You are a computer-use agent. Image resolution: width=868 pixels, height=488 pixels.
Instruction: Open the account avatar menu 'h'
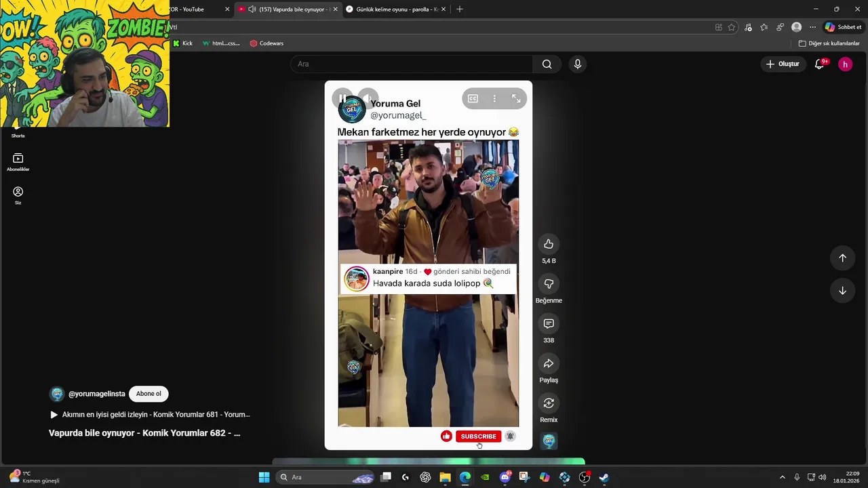[845, 64]
